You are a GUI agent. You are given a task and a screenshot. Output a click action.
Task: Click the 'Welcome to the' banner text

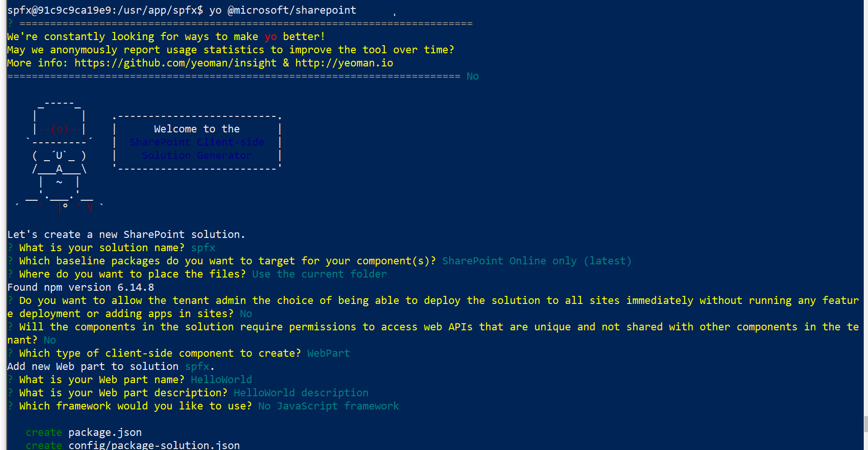[197, 129]
